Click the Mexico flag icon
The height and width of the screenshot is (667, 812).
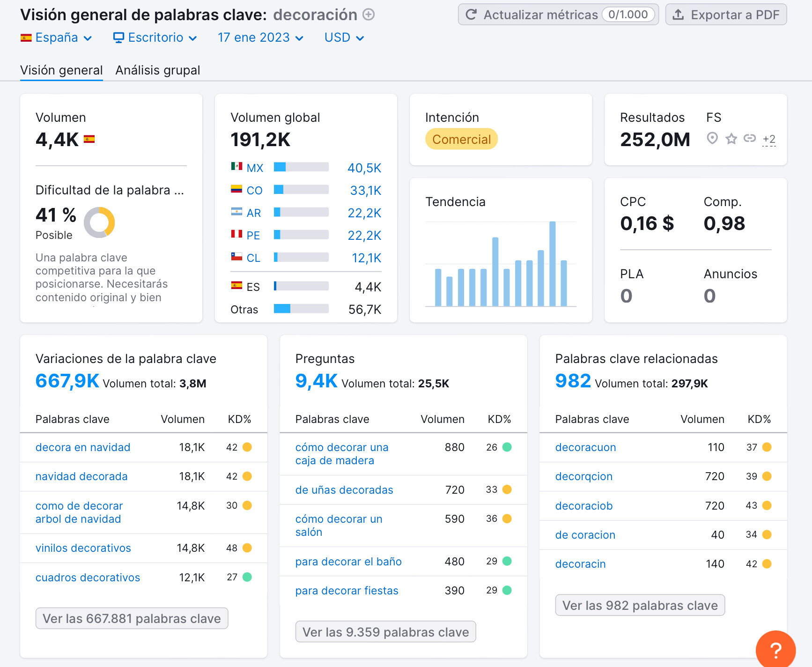[236, 166]
